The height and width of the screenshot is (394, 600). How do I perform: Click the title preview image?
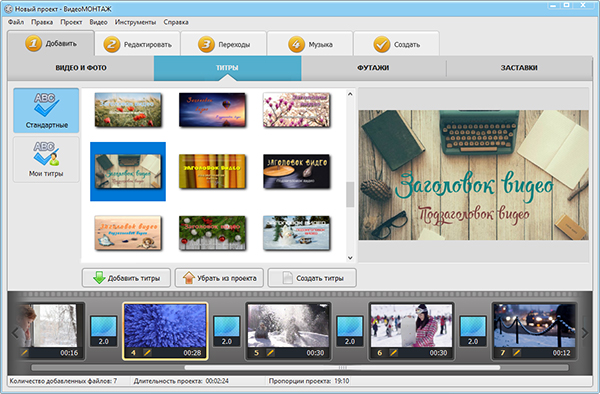[x=473, y=175]
